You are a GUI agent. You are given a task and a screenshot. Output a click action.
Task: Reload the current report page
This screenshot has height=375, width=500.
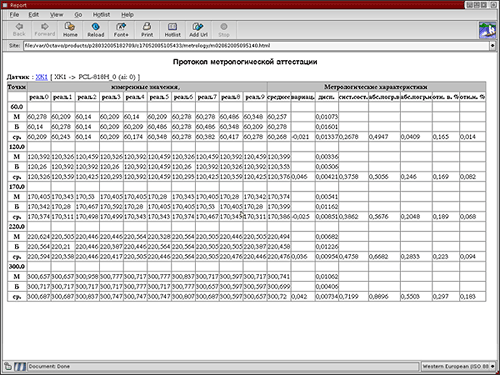tap(96, 30)
